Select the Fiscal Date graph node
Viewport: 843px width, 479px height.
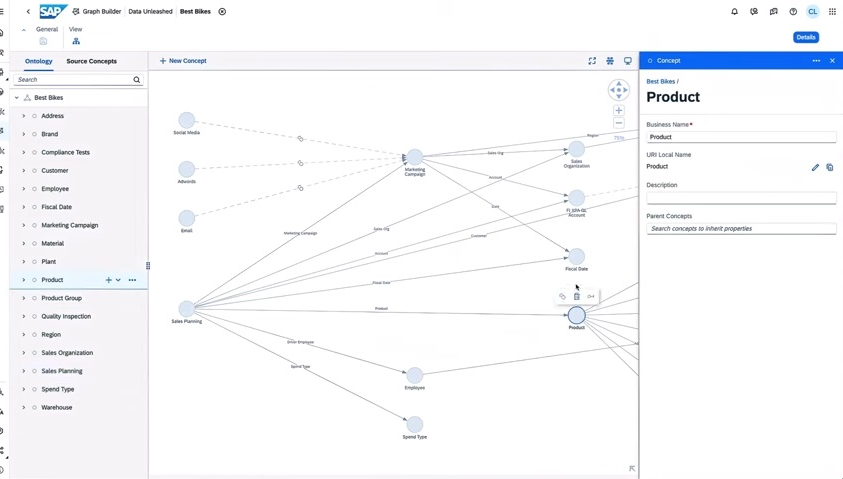pos(576,256)
